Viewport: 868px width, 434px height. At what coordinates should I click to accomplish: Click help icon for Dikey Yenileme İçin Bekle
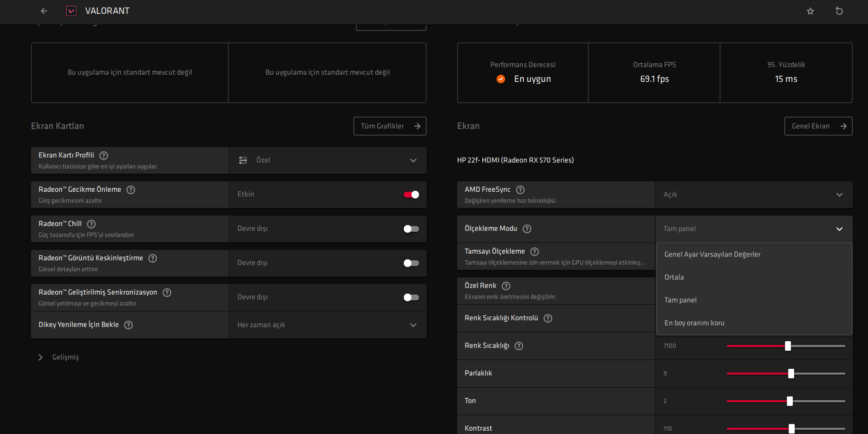click(128, 325)
